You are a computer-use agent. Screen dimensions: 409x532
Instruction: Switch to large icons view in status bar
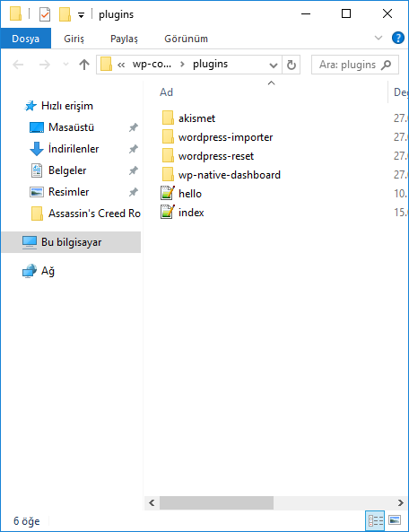point(395,519)
